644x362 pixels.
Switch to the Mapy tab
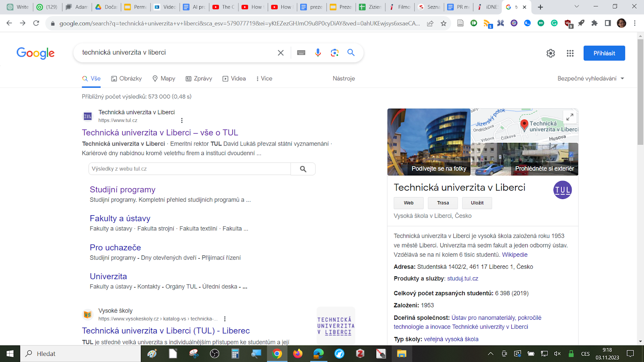pos(163,78)
